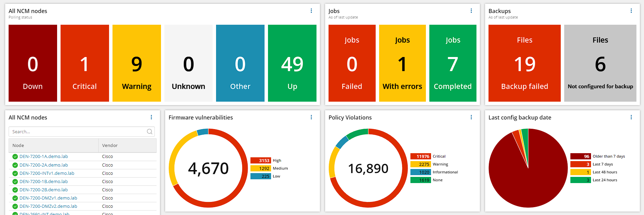This screenshot has height=215, width=644.
Task: Click inside the node Search field
Action: click(x=78, y=132)
